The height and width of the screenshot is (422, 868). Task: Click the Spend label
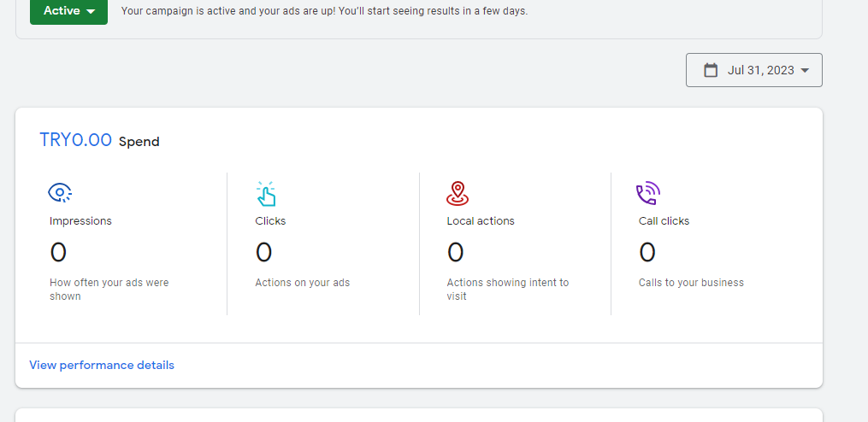[139, 142]
